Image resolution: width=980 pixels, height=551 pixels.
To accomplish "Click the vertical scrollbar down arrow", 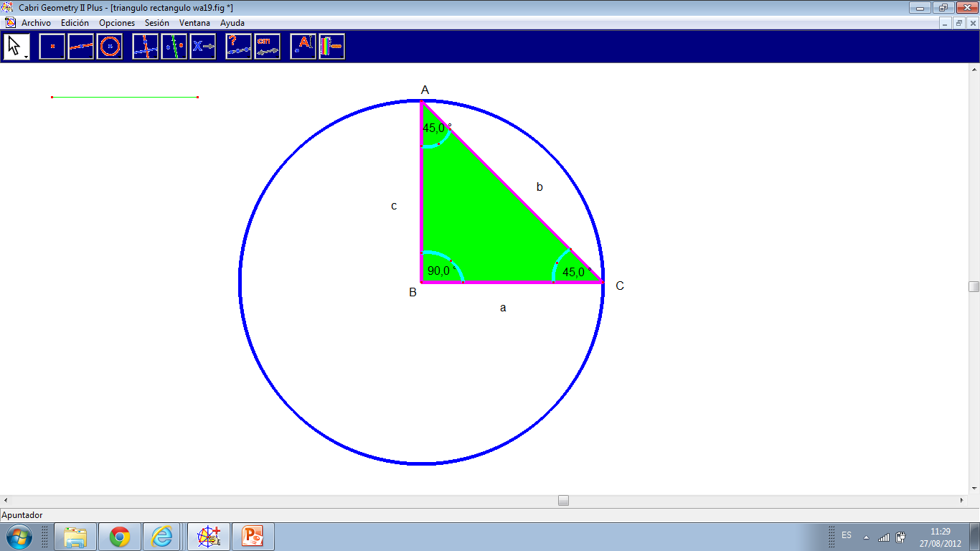I will [974, 489].
